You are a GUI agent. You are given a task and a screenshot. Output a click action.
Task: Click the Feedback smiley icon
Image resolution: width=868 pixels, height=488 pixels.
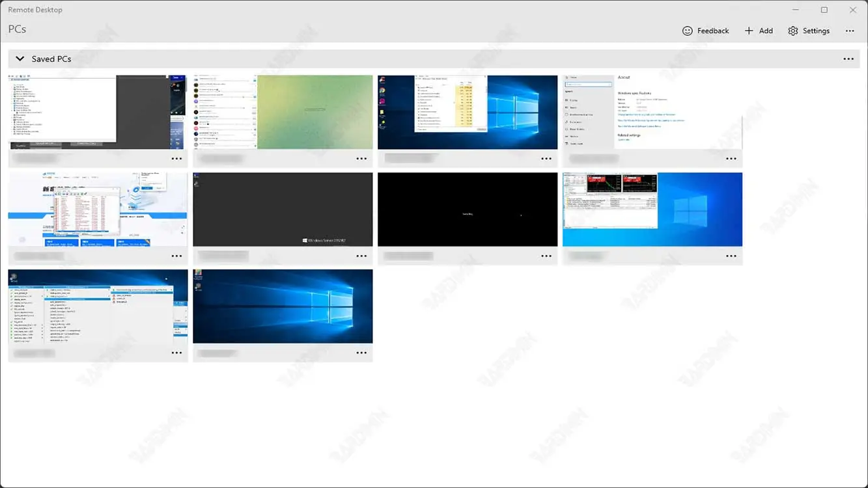(x=688, y=31)
